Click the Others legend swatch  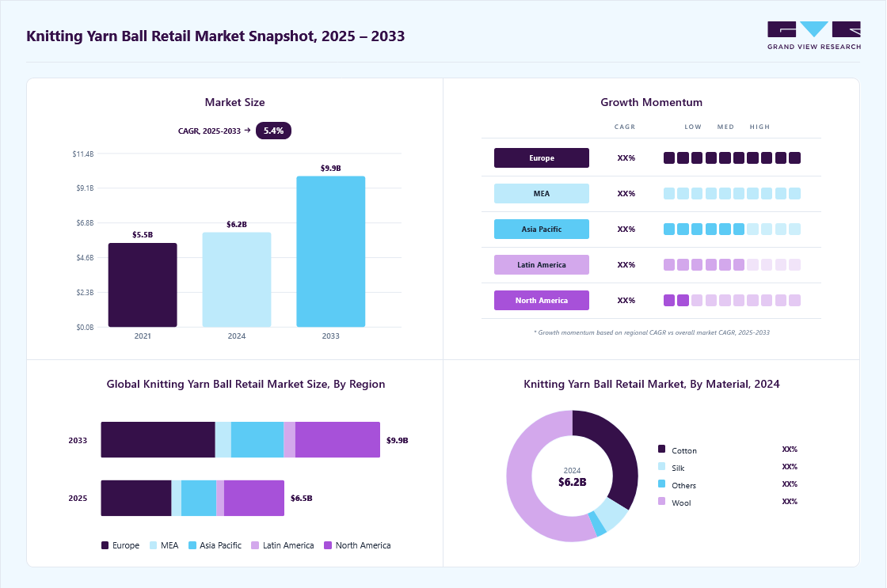pos(662,484)
